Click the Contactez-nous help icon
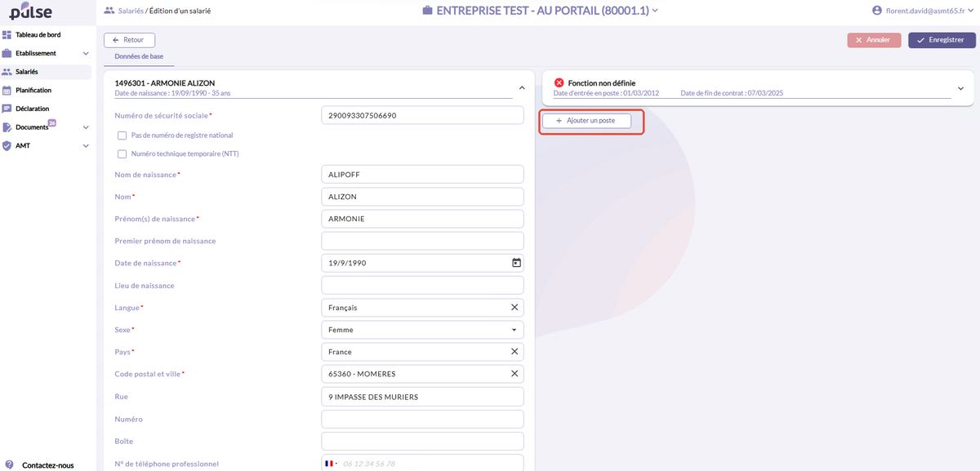 (8, 465)
